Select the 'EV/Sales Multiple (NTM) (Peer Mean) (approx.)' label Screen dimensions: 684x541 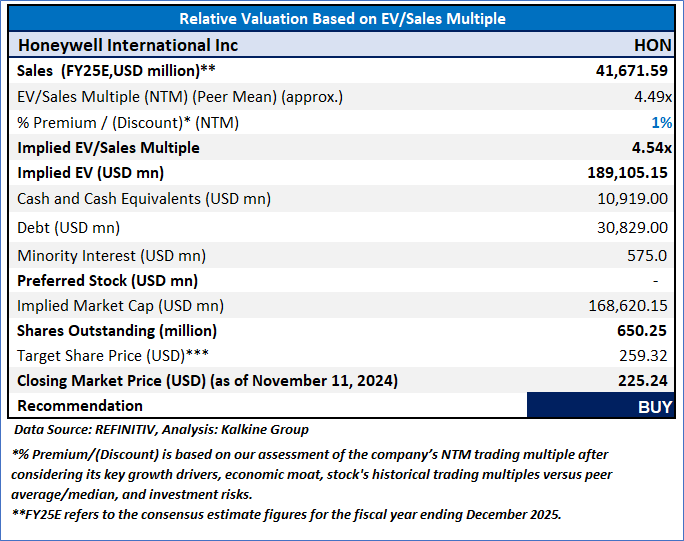coord(180,97)
